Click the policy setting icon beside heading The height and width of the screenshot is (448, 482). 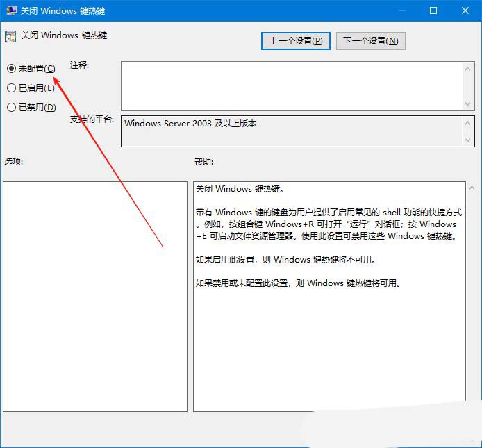10,37
